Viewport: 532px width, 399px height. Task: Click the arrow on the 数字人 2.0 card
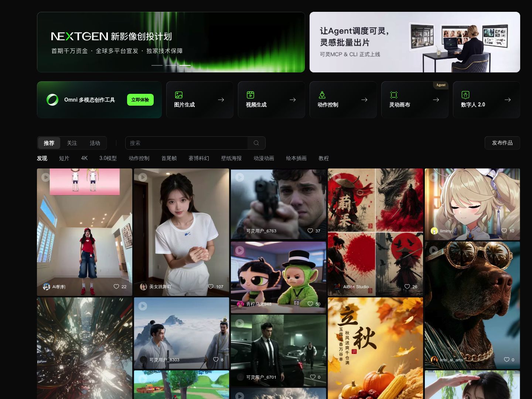click(508, 100)
